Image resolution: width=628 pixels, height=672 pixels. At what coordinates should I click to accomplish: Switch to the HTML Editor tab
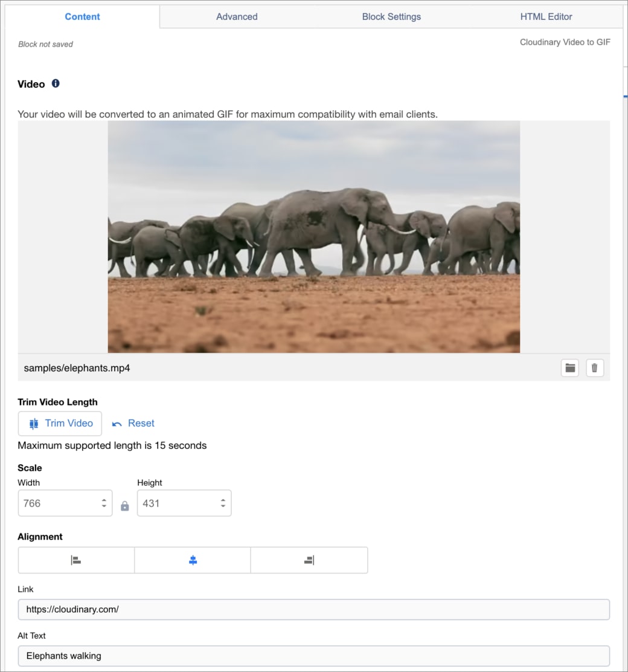coord(546,17)
